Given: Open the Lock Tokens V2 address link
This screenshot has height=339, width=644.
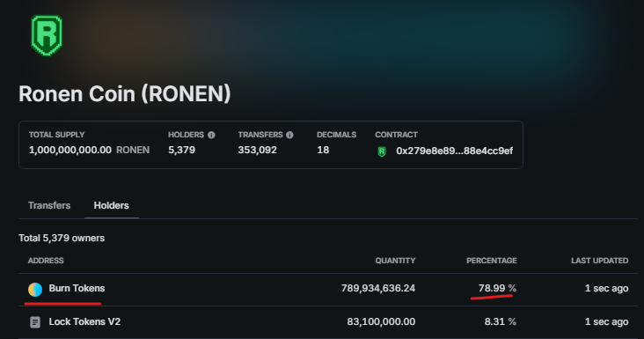Looking at the screenshot, I should [x=84, y=321].
